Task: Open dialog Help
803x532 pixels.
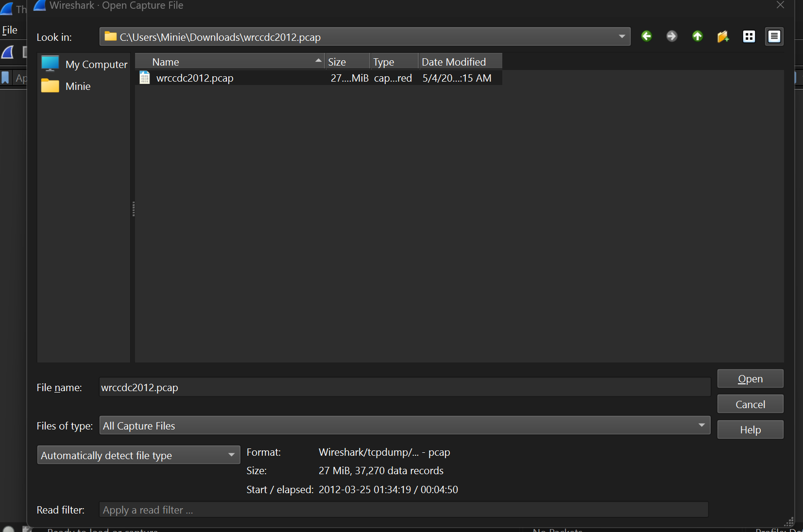Action: 750,430
